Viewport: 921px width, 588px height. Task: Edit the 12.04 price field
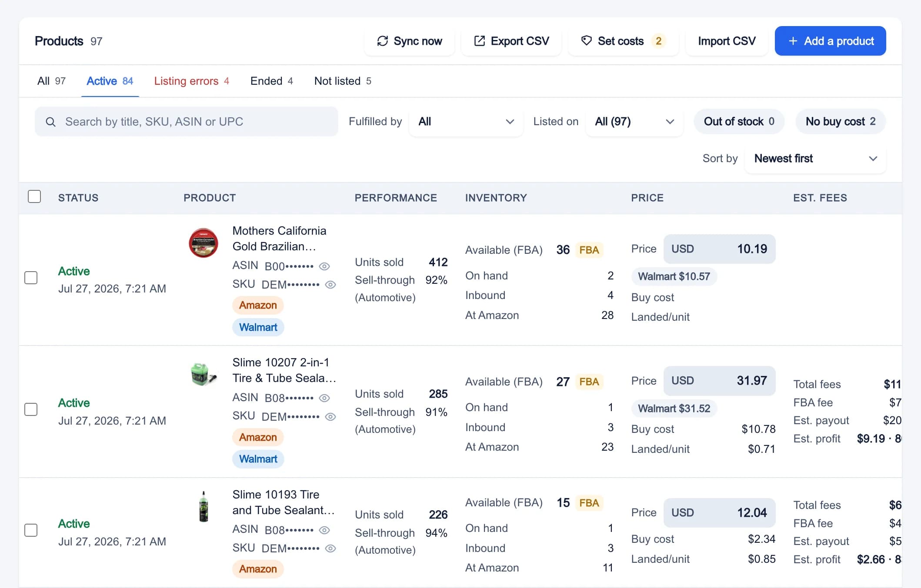(719, 513)
